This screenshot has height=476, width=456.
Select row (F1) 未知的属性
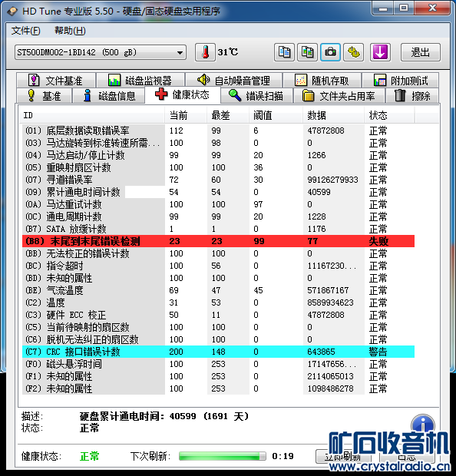click(218, 376)
